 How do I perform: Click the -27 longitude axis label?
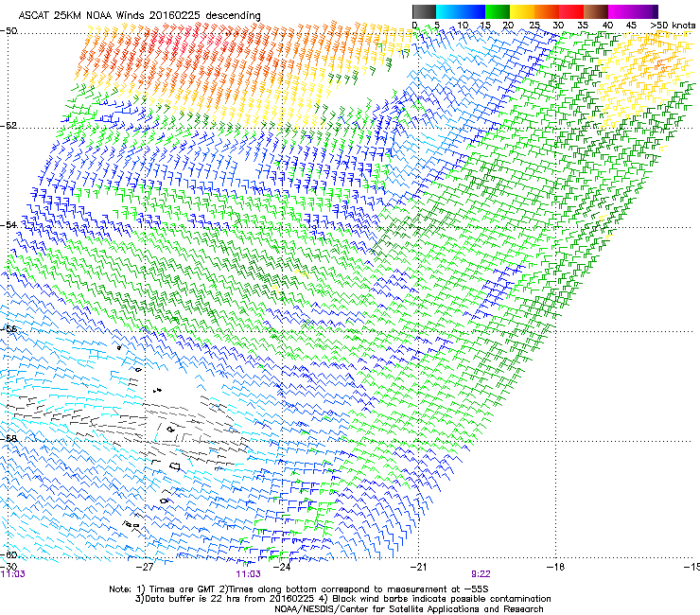coord(145,567)
